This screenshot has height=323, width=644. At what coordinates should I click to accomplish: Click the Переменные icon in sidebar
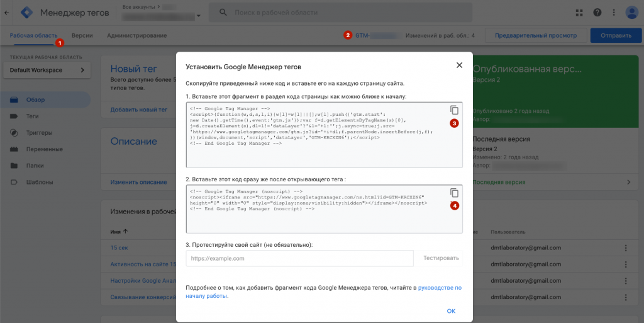coord(14,149)
